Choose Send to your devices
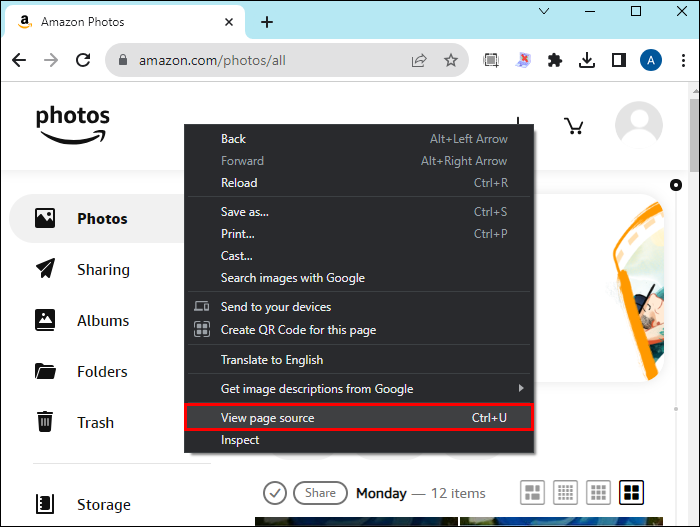The width and height of the screenshot is (700, 527). point(359,307)
